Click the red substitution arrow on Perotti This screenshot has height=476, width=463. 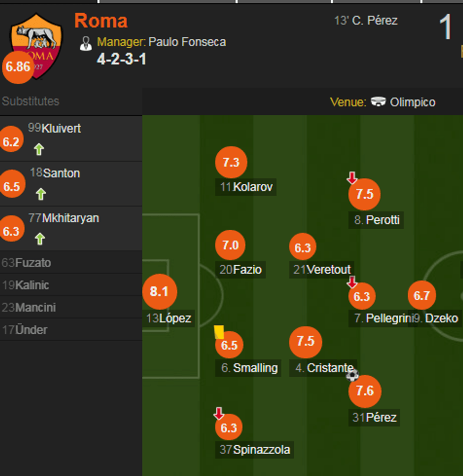pyautogui.click(x=352, y=178)
